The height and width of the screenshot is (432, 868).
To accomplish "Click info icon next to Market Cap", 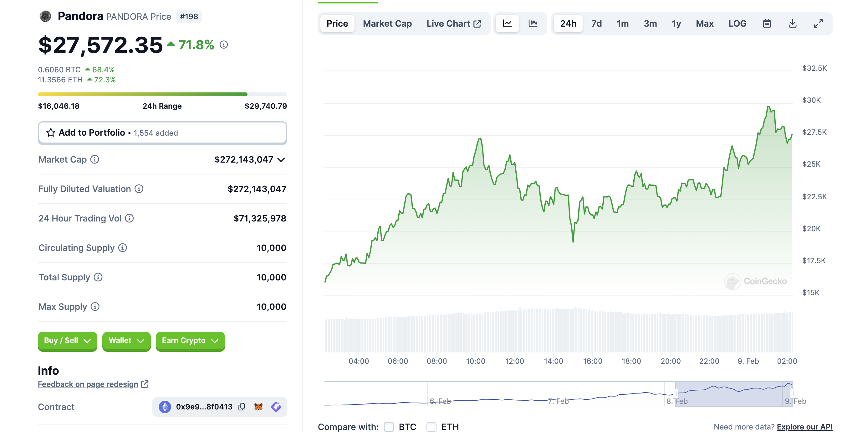I will (x=95, y=159).
